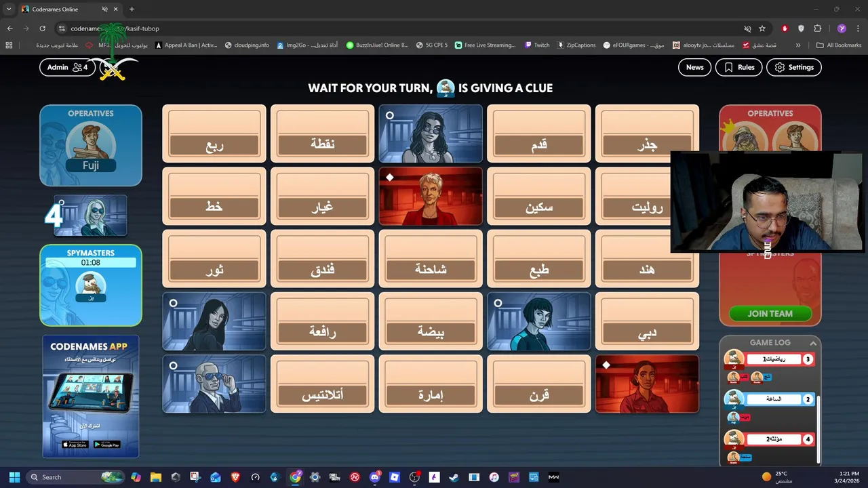The height and width of the screenshot is (488, 868).
Task: Open the browser apps grid icon
Action: 9,45
